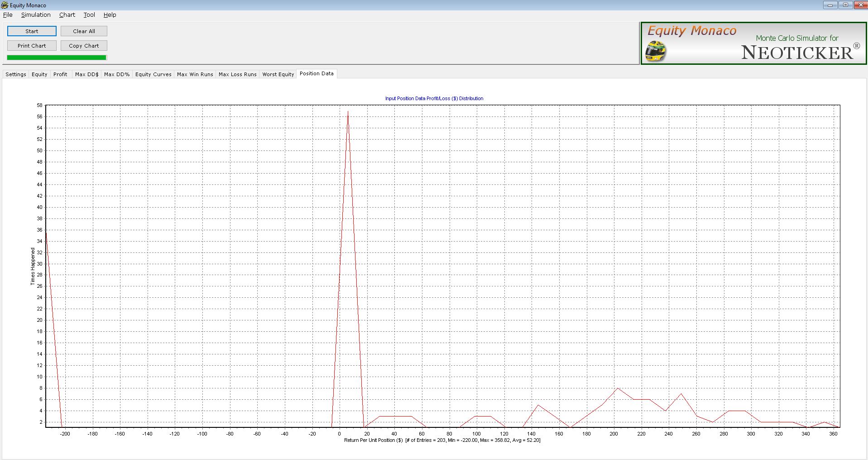Image resolution: width=868 pixels, height=460 pixels.
Task: Open the Simulation menu
Action: 36,15
